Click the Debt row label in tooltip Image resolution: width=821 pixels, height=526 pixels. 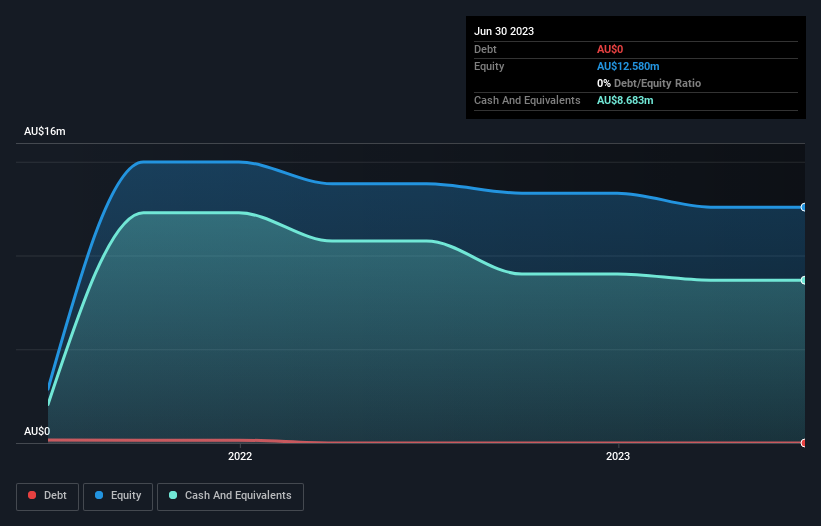pos(485,49)
